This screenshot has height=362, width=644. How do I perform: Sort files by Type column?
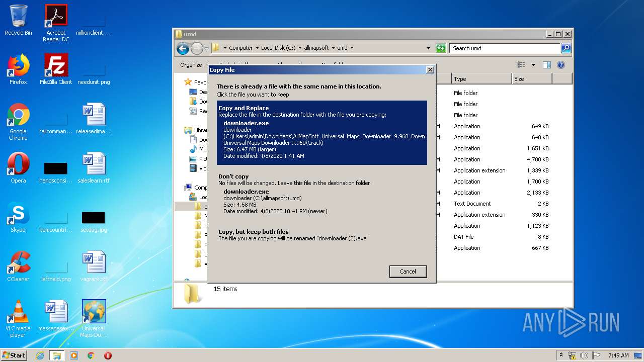(481, 79)
